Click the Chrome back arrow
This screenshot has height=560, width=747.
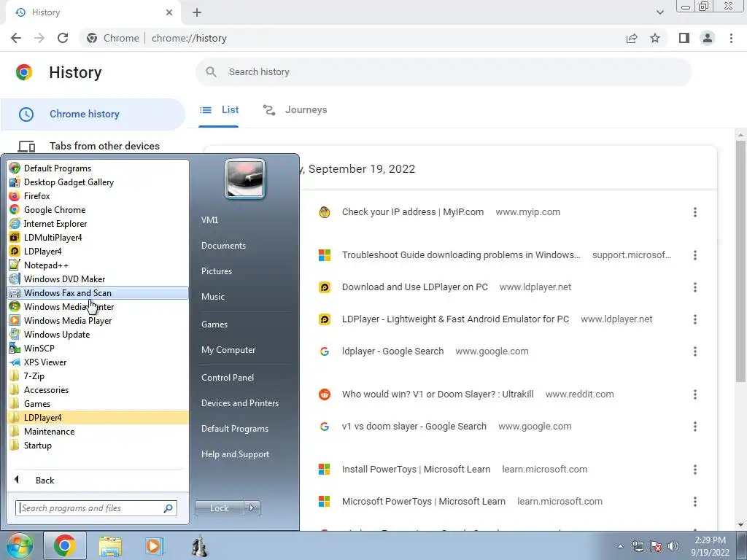16,38
